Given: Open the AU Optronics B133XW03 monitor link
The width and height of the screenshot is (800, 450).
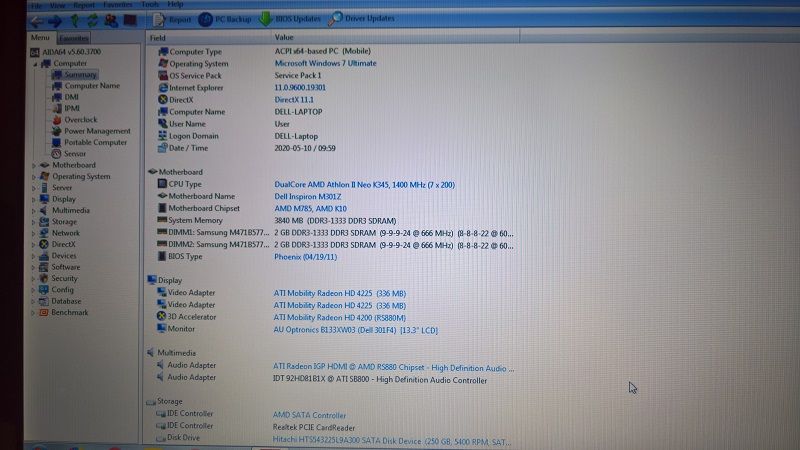Looking at the screenshot, I should coord(356,330).
